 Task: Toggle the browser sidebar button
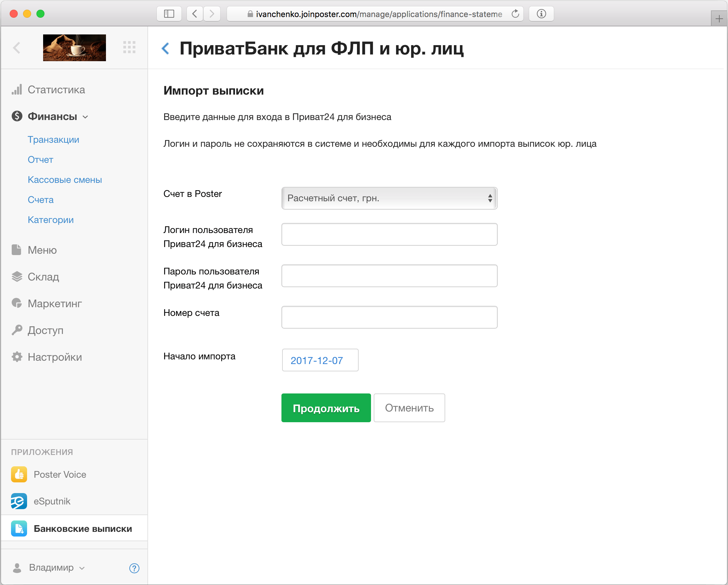coord(169,14)
